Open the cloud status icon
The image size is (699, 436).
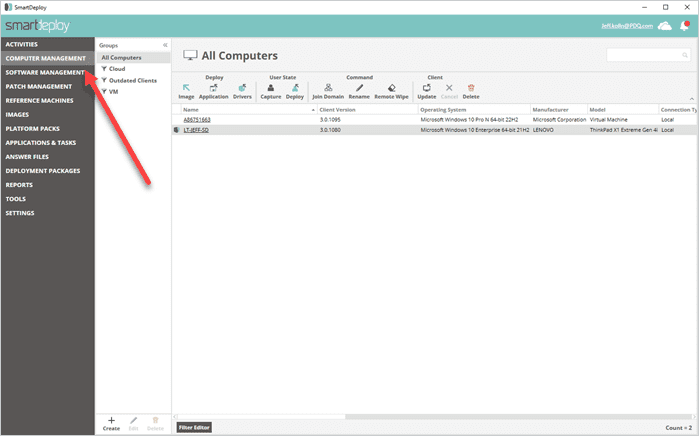point(665,26)
